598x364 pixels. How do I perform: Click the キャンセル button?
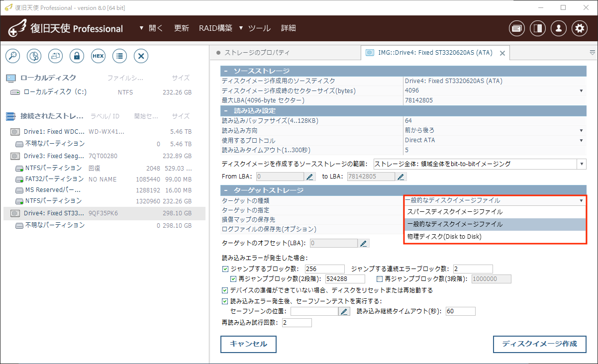click(248, 344)
